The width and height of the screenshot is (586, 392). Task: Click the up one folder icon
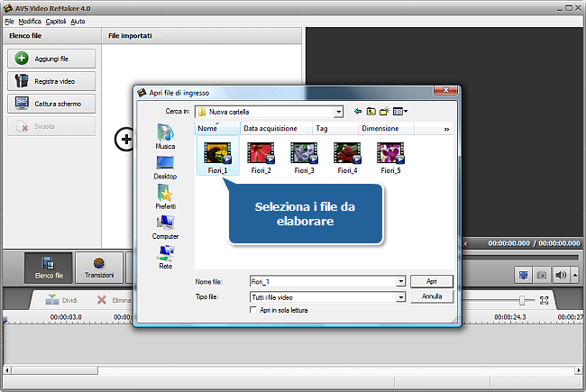[x=371, y=112]
